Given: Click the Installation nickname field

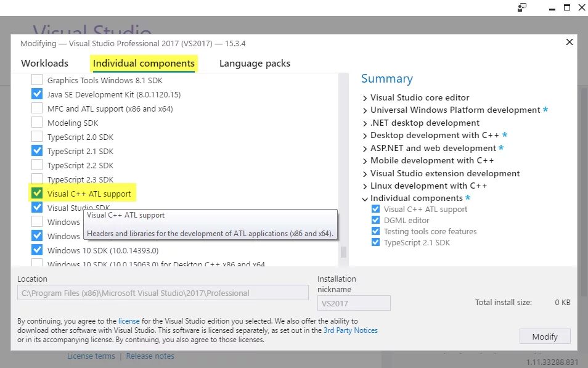Looking at the screenshot, I should click(354, 303).
